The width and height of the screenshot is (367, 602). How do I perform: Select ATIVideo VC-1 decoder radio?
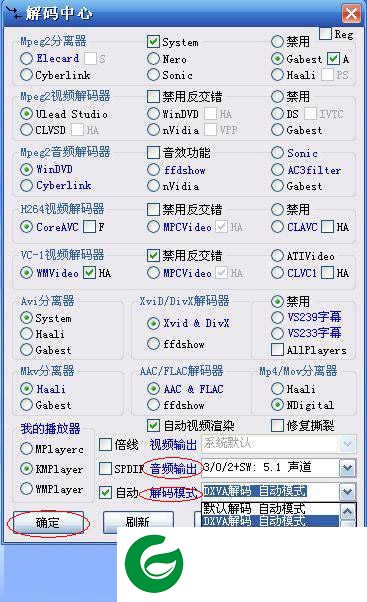[277, 256]
